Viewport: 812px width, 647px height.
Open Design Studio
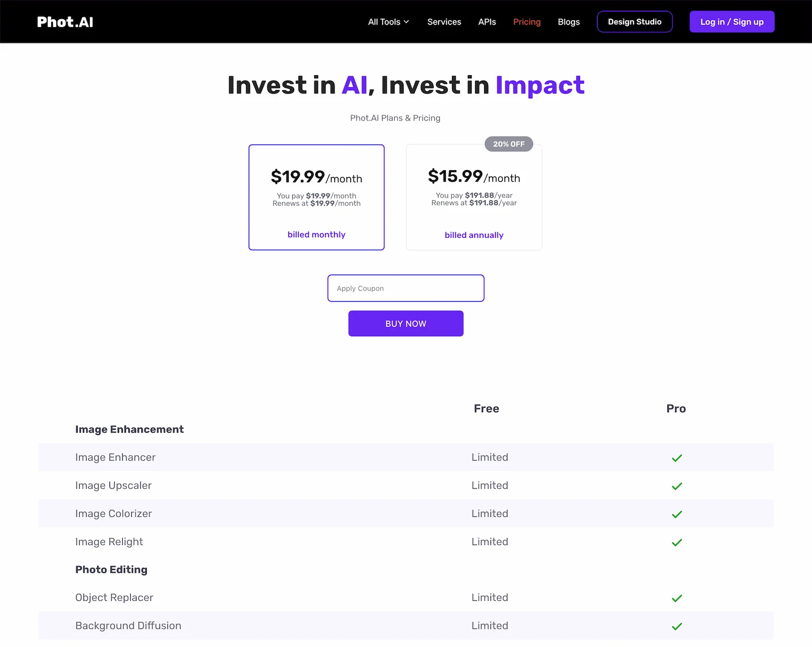coord(635,22)
